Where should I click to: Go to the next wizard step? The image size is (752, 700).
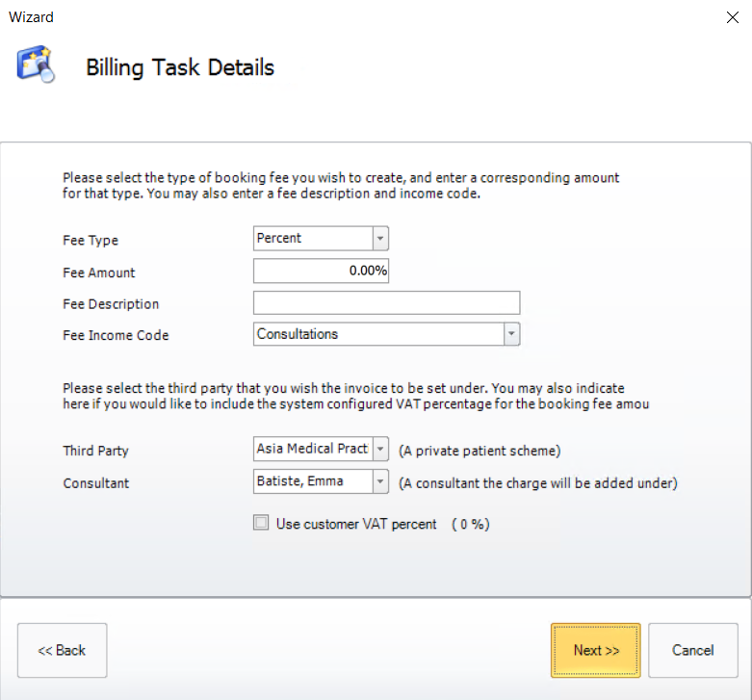click(x=595, y=650)
